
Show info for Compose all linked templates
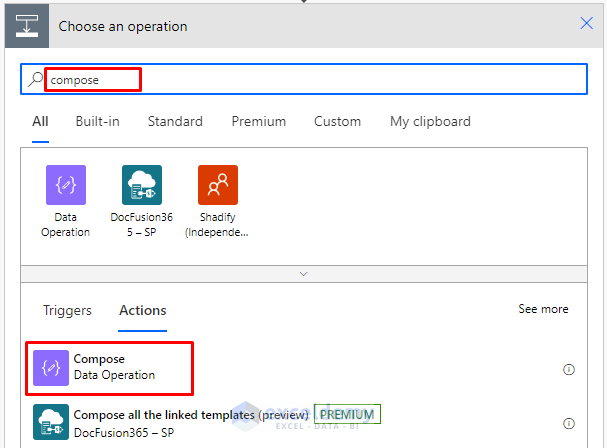(569, 424)
